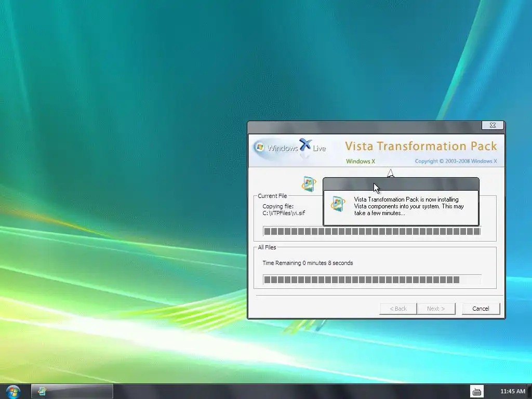Click the greyed < Back button
The width and height of the screenshot is (532, 399).
coord(398,309)
